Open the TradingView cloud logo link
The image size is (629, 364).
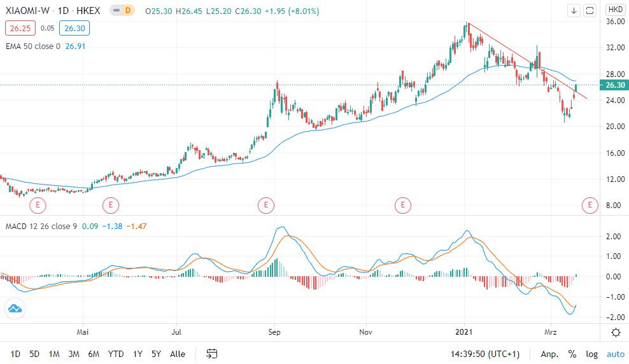point(15,309)
